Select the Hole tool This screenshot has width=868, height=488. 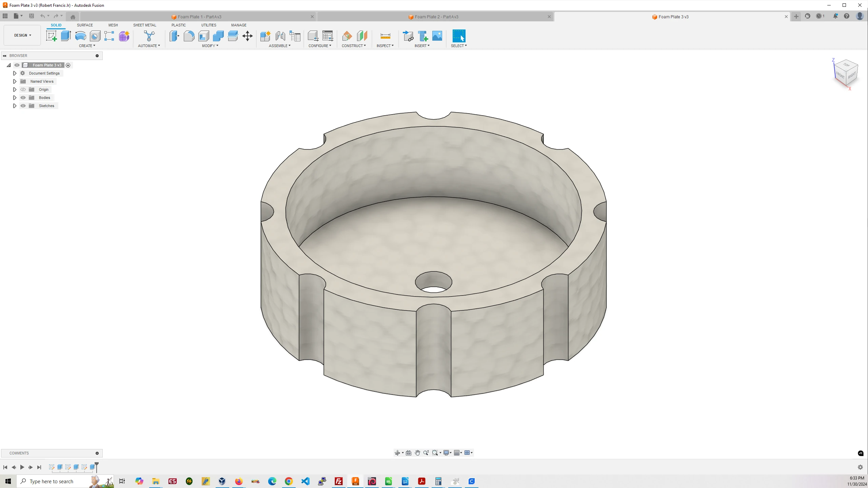point(95,36)
